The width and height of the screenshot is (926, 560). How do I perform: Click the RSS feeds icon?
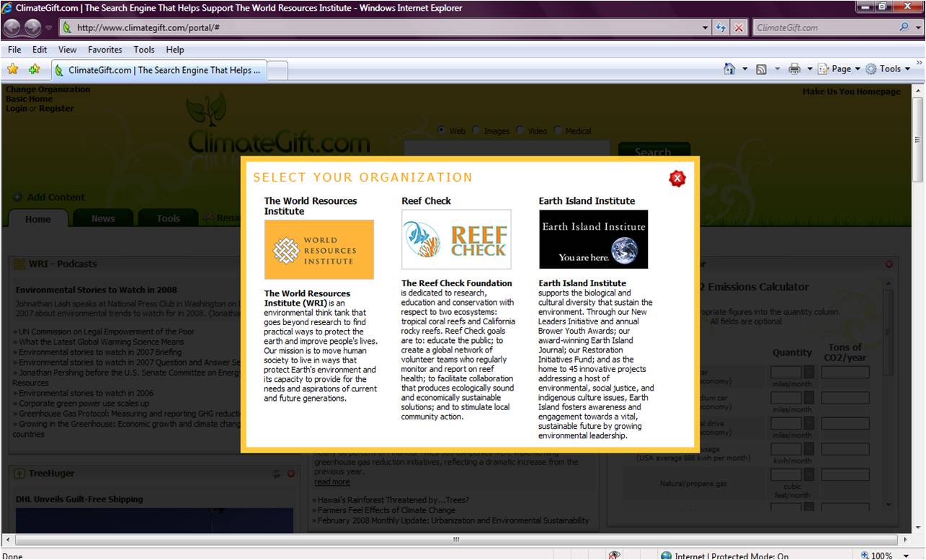(x=761, y=69)
